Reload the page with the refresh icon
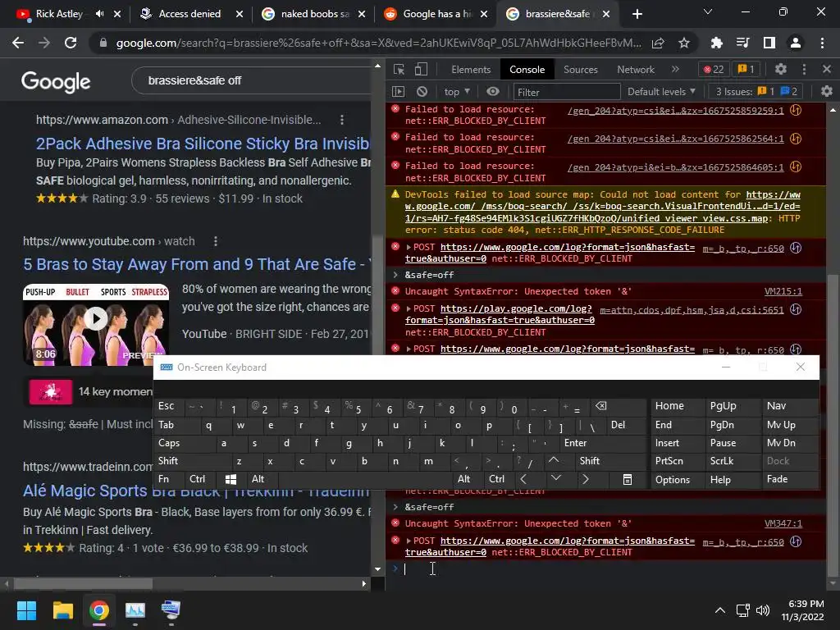The width and height of the screenshot is (840, 630). tap(71, 43)
